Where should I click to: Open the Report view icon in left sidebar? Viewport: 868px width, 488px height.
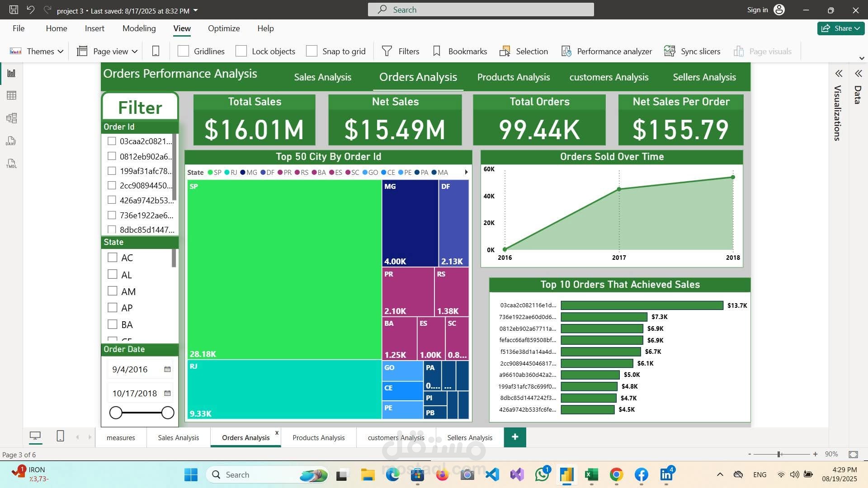pos(12,73)
